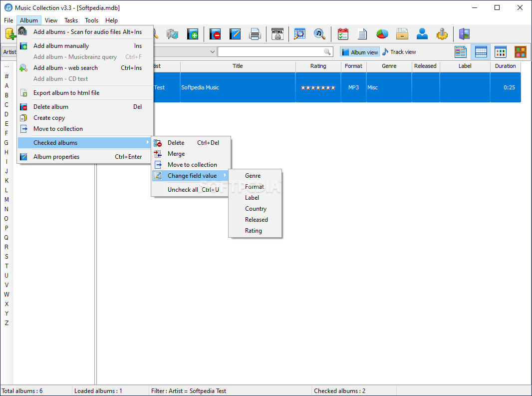This screenshot has height=396, width=532.
Task: Click the search albums magnifier icon
Action: (299, 34)
